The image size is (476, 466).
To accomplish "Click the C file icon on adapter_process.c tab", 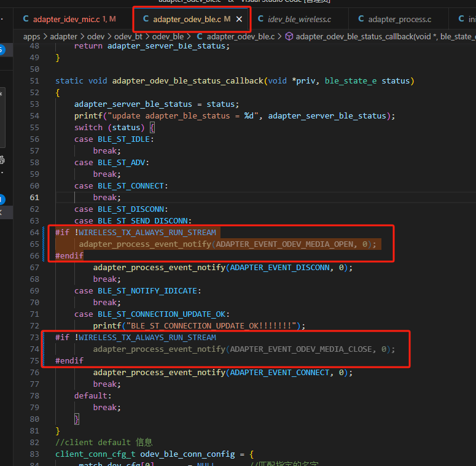I will point(361,19).
